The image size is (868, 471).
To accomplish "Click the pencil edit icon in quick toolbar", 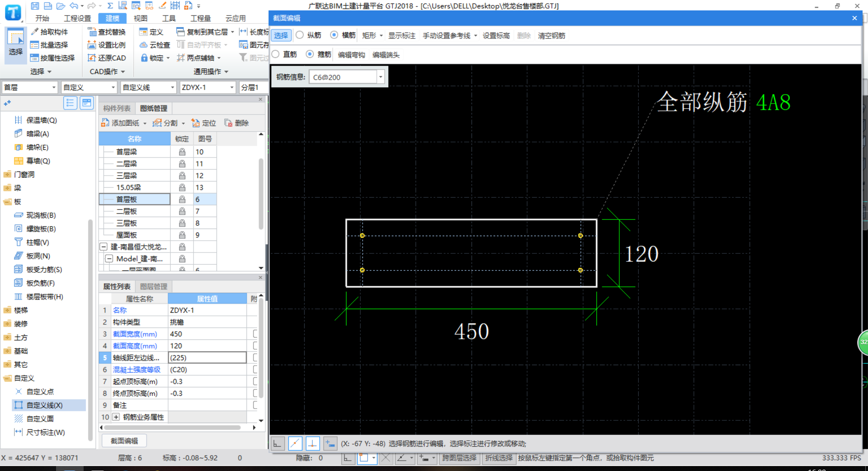I will [x=162, y=6].
